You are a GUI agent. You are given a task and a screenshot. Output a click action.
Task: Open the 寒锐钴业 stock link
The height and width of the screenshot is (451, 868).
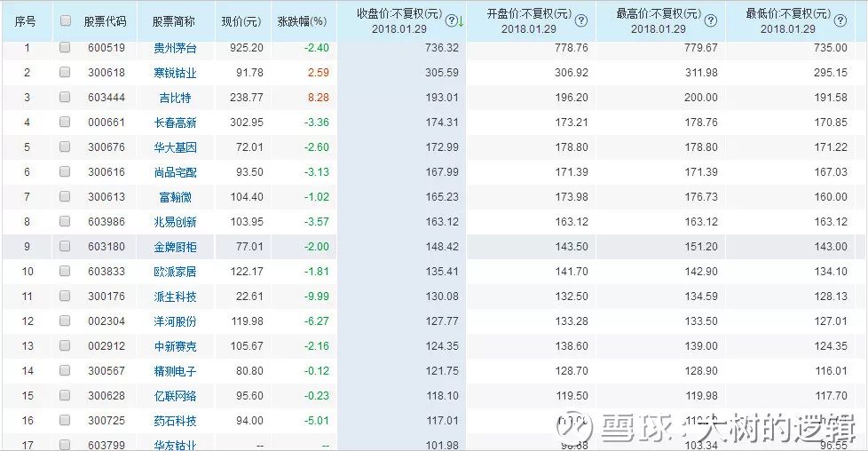pos(175,73)
